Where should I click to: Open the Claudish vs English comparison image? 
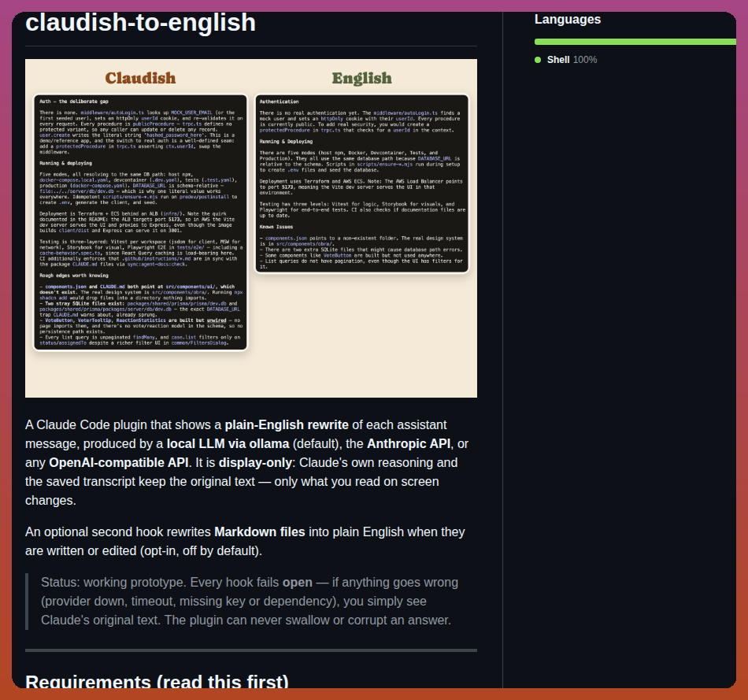(x=251, y=228)
